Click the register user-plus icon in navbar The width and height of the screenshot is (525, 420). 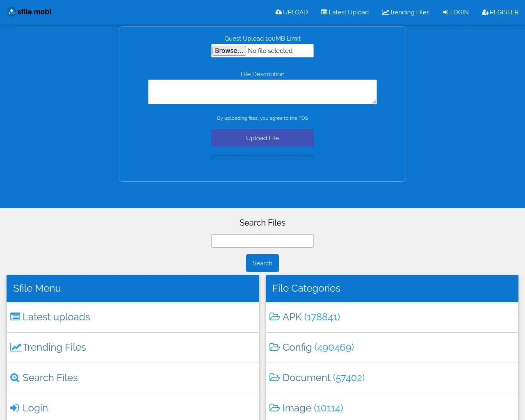pos(485,12)
